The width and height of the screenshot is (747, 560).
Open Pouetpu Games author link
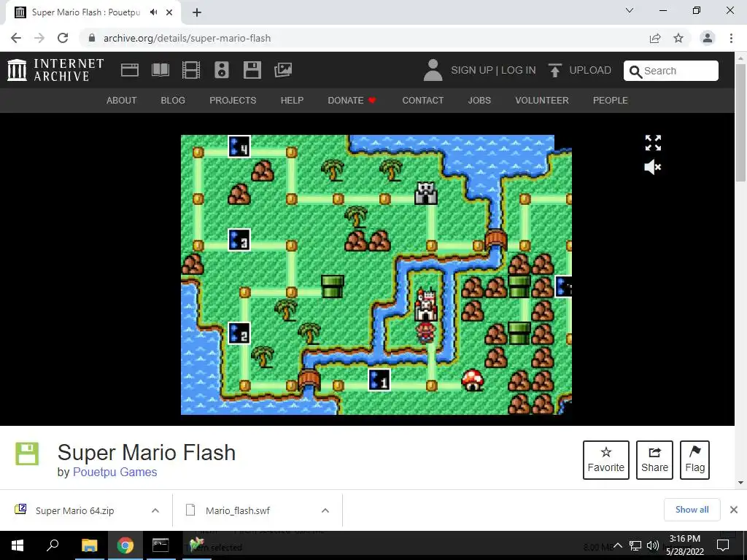(115, 472)
